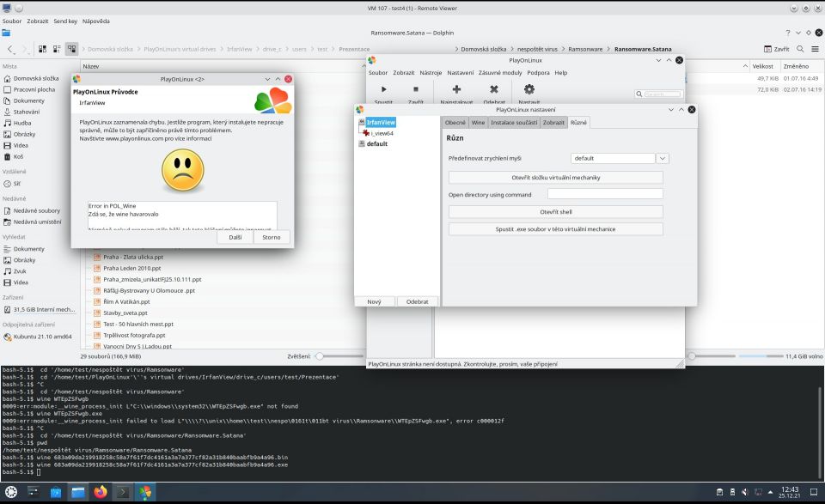Select 31,5 GiB Interní mechanika device
Viewport: 825px width, 504px height.
(x=44, y=310)
